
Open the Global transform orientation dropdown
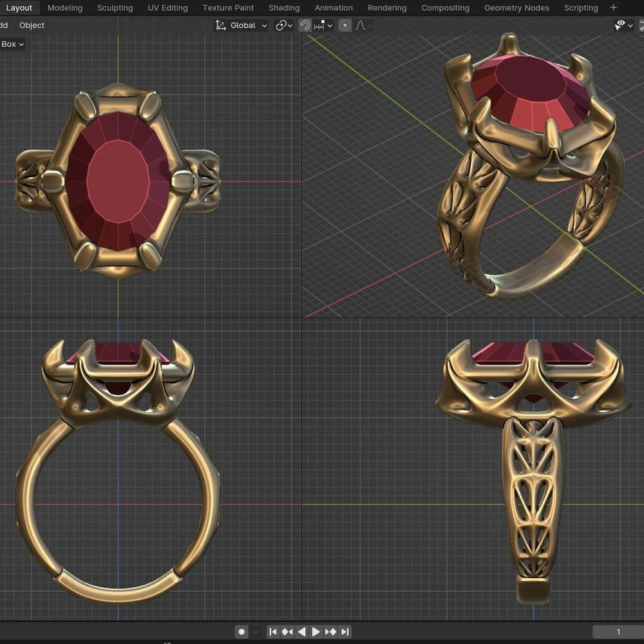(x=241, y=26)
